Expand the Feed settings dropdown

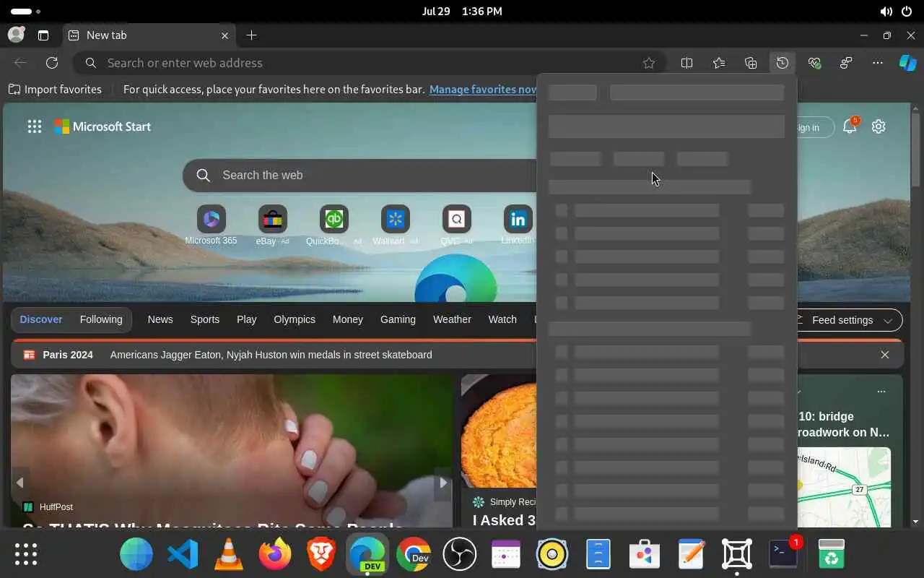(850, 320)
